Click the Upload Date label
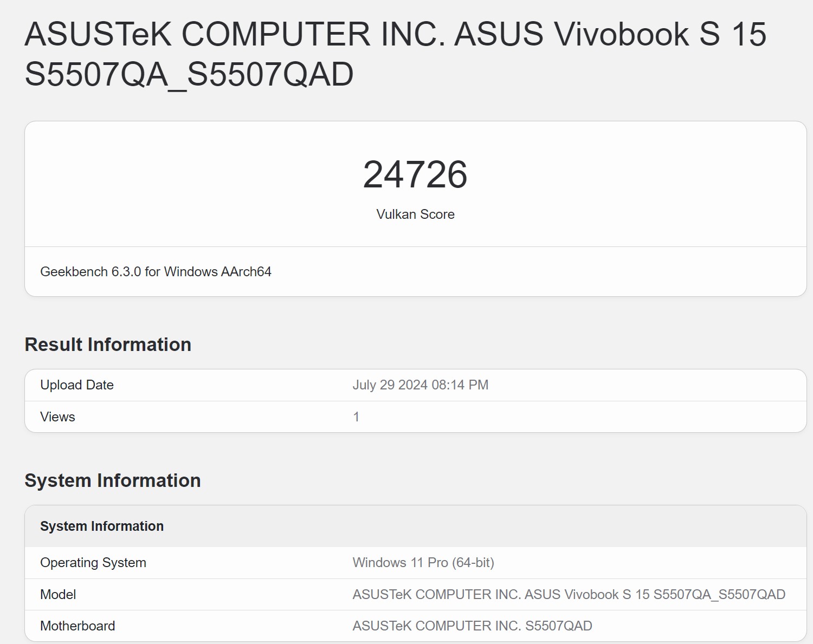 [77, 385]
